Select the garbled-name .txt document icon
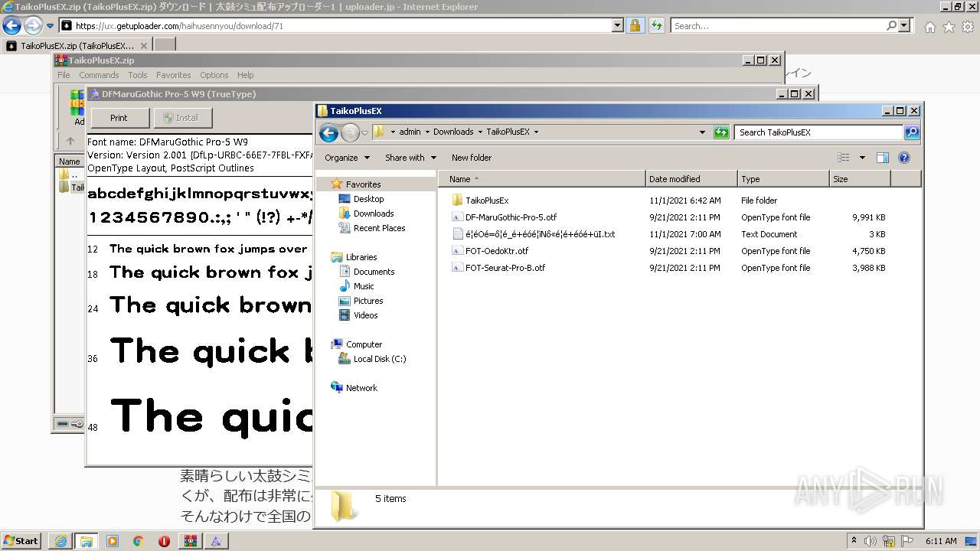The image size is (980, 551). pyautogui.click(x=457, y=234)
